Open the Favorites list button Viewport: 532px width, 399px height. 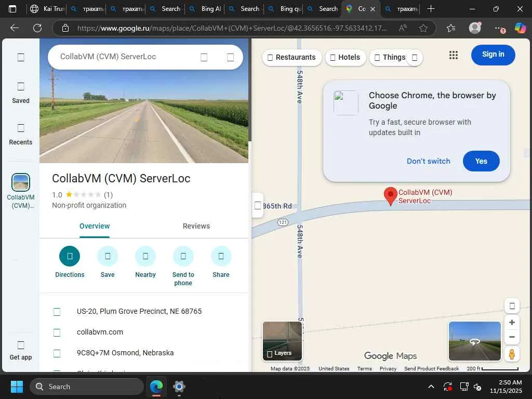pyautogui.click(x=451, y=28)
